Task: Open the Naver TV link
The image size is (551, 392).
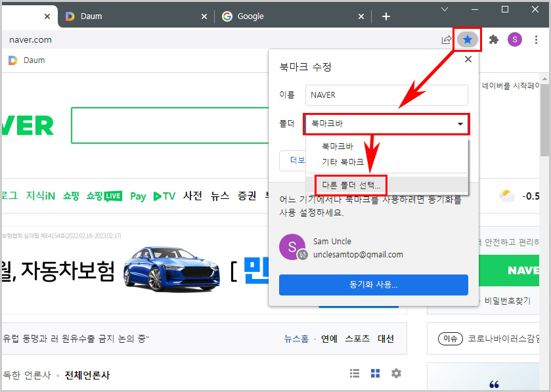Action: click(x=164, y=196)
